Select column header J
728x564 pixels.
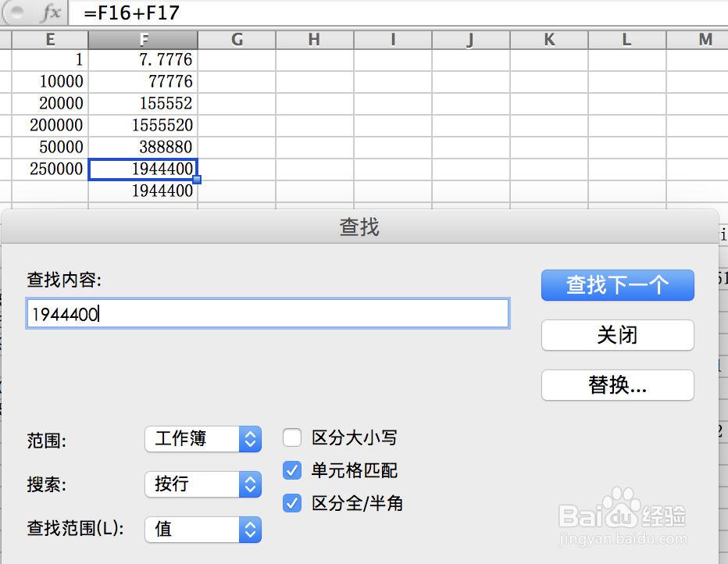pyautogui.click(x=469, y=39)
